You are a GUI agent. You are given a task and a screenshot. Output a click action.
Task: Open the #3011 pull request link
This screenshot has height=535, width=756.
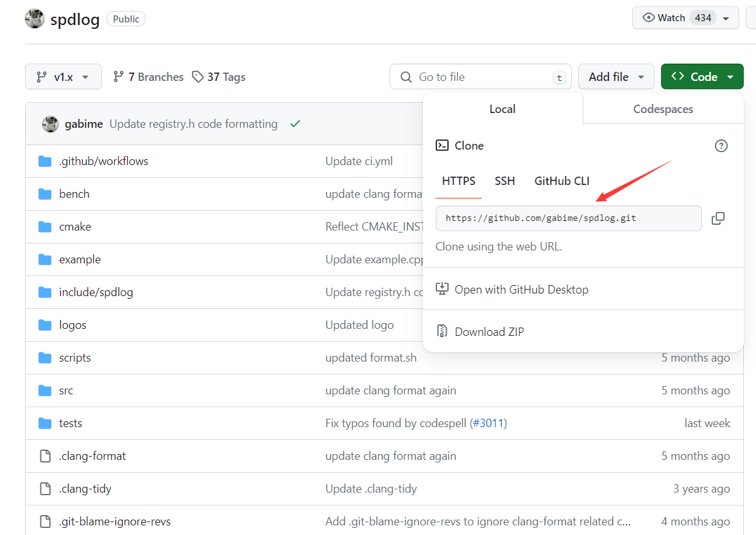point(488,423)
